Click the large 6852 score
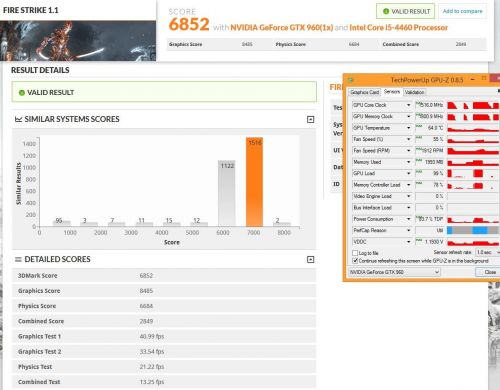The height and width of the screenshot is (390, 500). (x=189, y=24)
